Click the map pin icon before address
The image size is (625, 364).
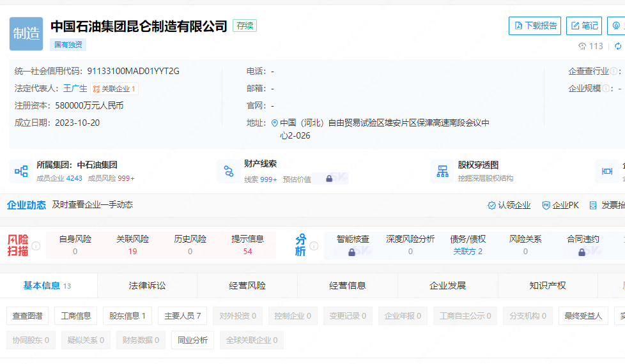click(275, 123)
